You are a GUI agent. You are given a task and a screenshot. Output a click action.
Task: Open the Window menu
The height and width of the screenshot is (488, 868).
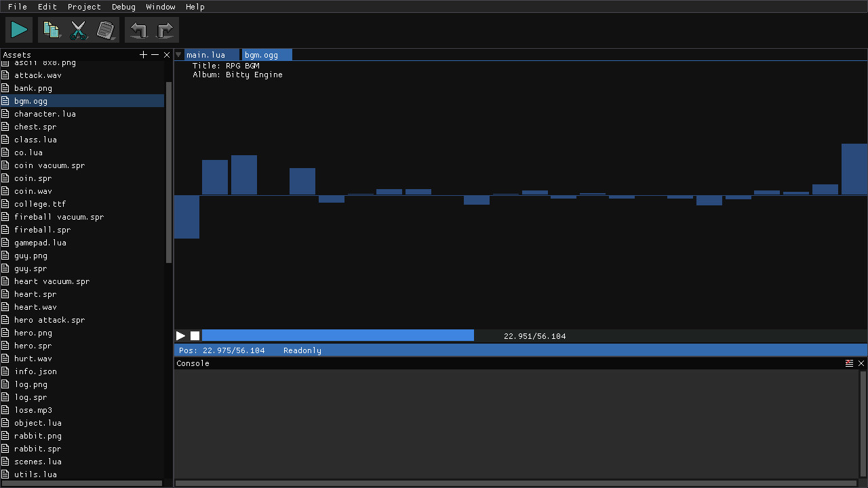click(160, 7)
